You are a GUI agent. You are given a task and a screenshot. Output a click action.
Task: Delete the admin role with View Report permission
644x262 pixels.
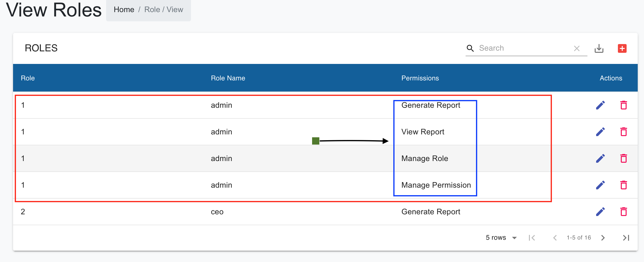(624, 132)
